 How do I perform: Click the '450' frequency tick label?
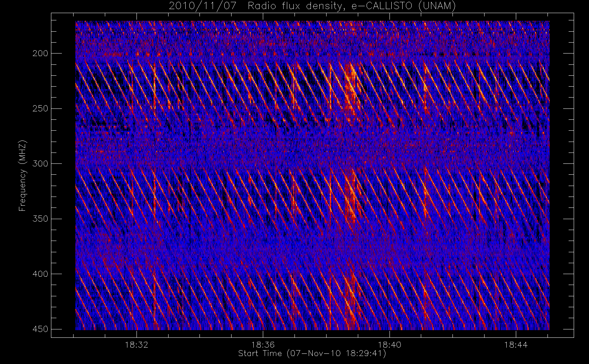click(40, 329)
